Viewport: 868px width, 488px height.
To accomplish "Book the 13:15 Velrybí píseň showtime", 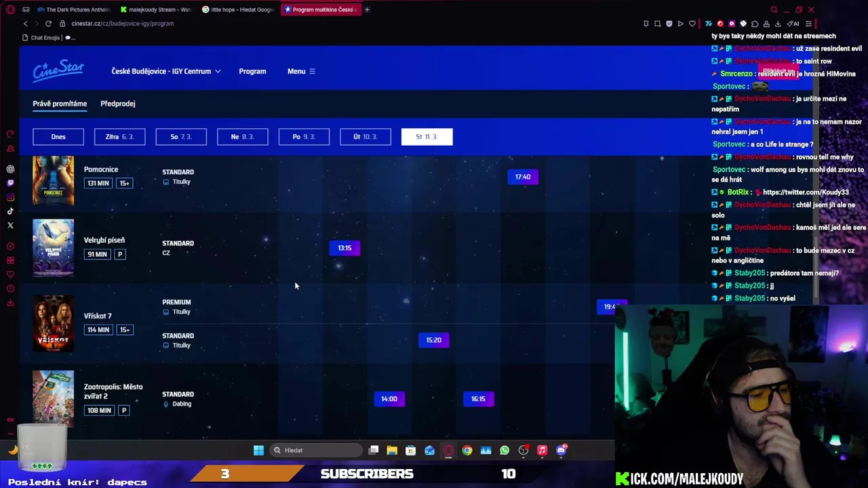I will pos(344,248).
